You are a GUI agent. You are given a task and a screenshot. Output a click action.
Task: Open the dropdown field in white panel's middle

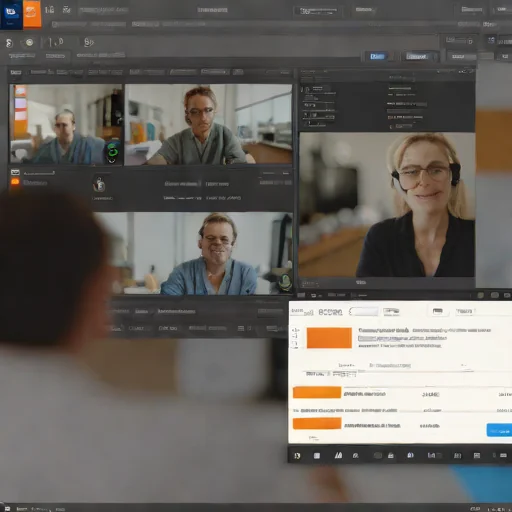coord(418,366)
